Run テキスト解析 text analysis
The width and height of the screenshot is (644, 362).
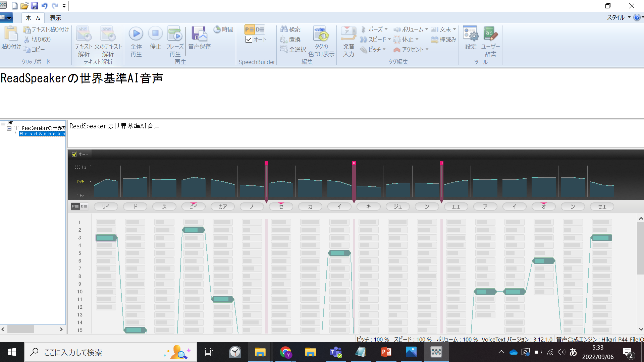click(x=84, y=34)
